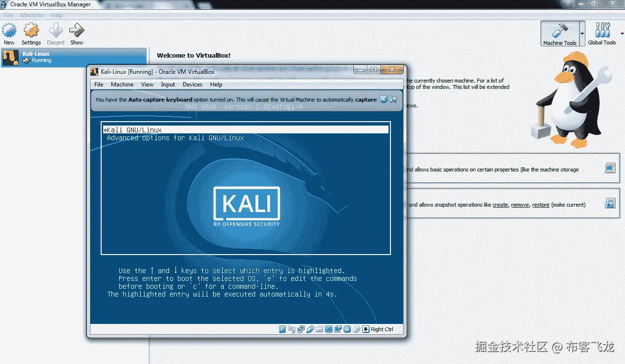This screenshot has height=364, width=625.
Task: Open Input menu in the VM window
Action: pyautogui.click(x=168, y=85)
